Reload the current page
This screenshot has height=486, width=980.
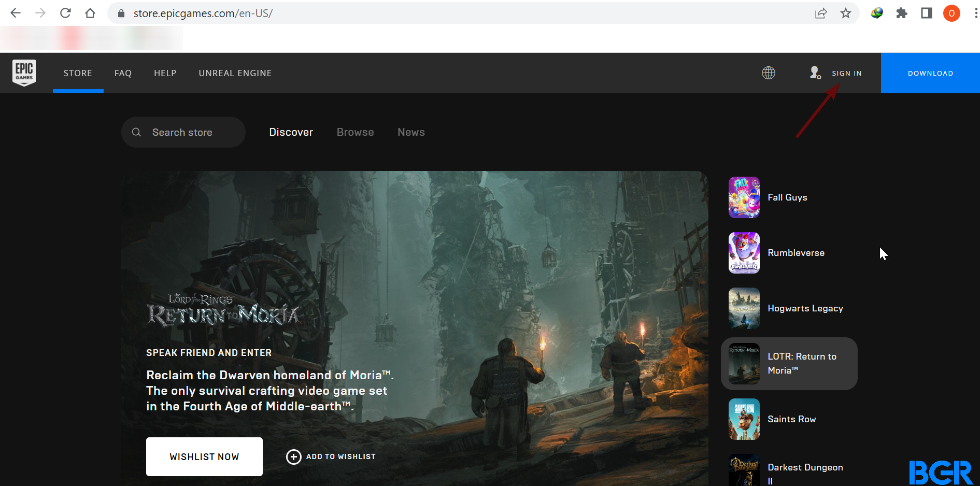click(65, 13)
